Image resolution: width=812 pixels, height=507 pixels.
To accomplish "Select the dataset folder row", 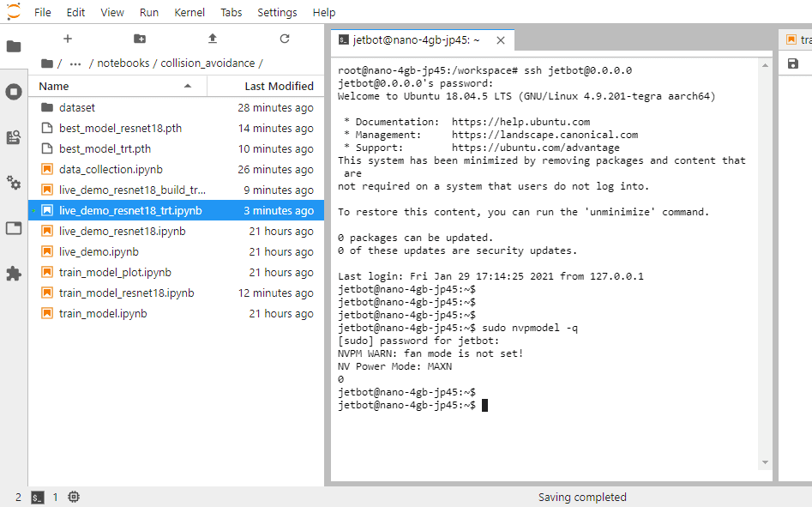I will [x=177, y=107].
